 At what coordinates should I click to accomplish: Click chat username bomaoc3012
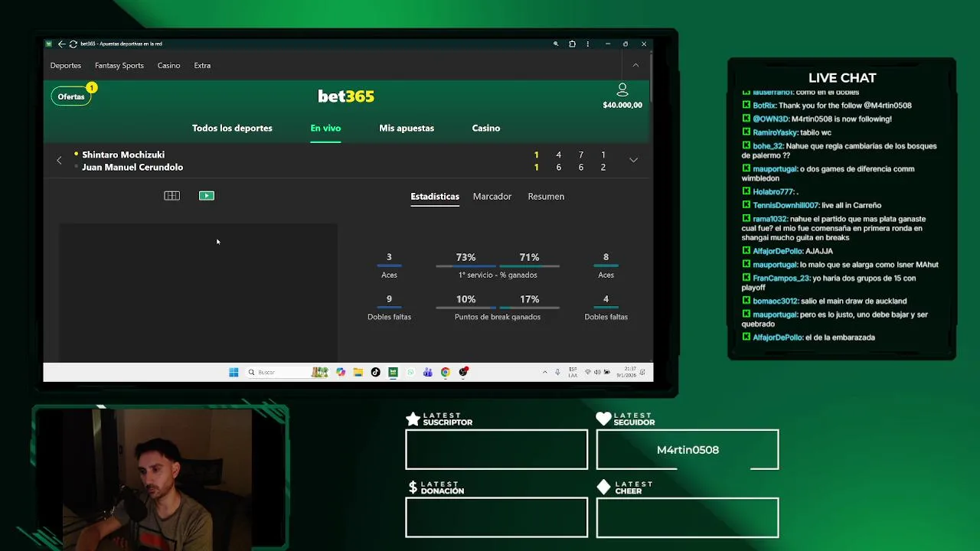[776, 302]
